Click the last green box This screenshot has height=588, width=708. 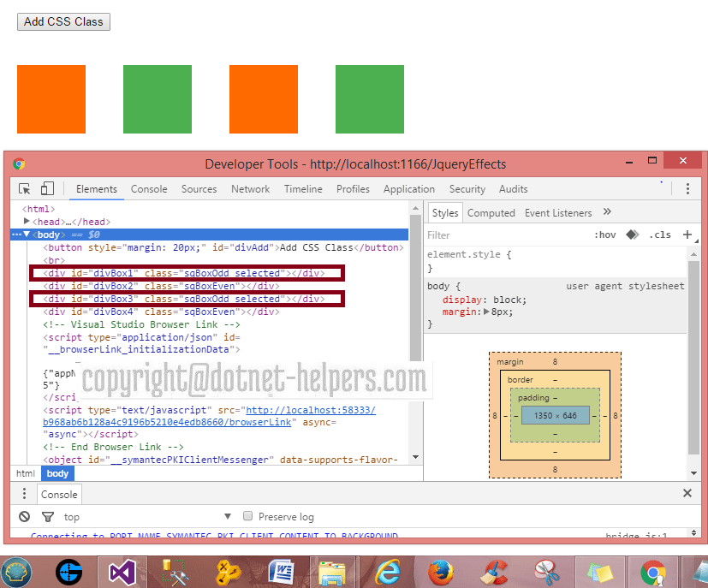pos(370,99)
